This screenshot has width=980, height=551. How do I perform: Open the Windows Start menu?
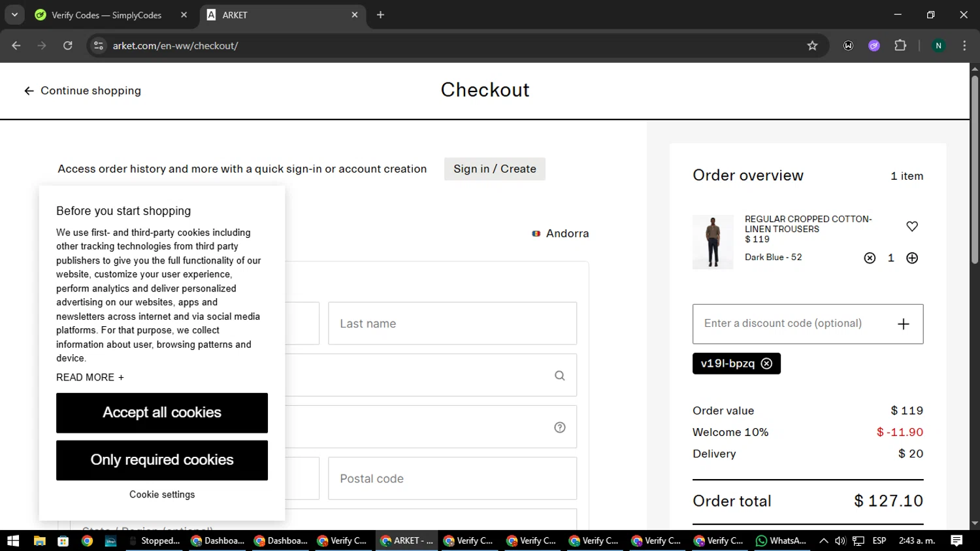coord(13,541)
